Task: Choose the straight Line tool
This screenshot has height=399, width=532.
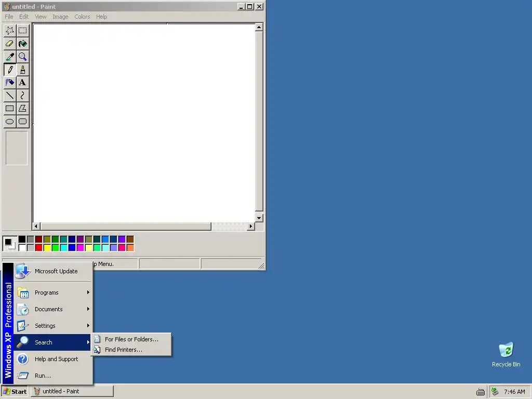Action: coord(10,96)
